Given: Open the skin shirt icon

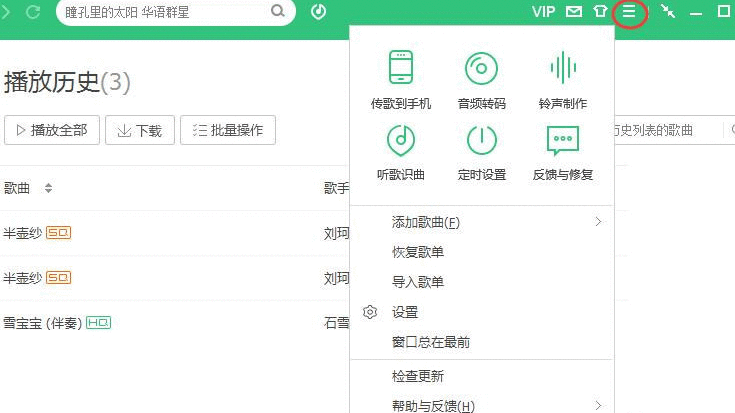Looking at the screenshot, I should click(x=600, y=11).
